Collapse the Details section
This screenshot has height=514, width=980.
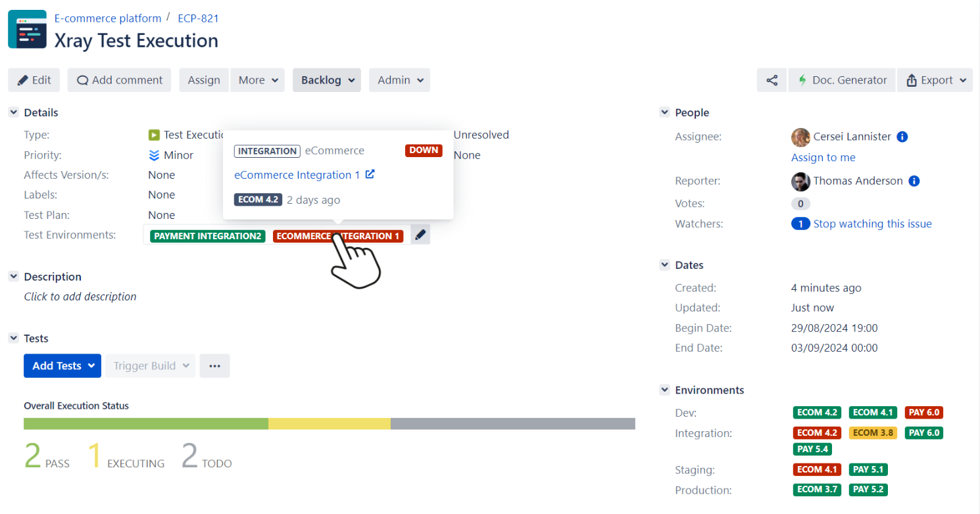(13, 112)
